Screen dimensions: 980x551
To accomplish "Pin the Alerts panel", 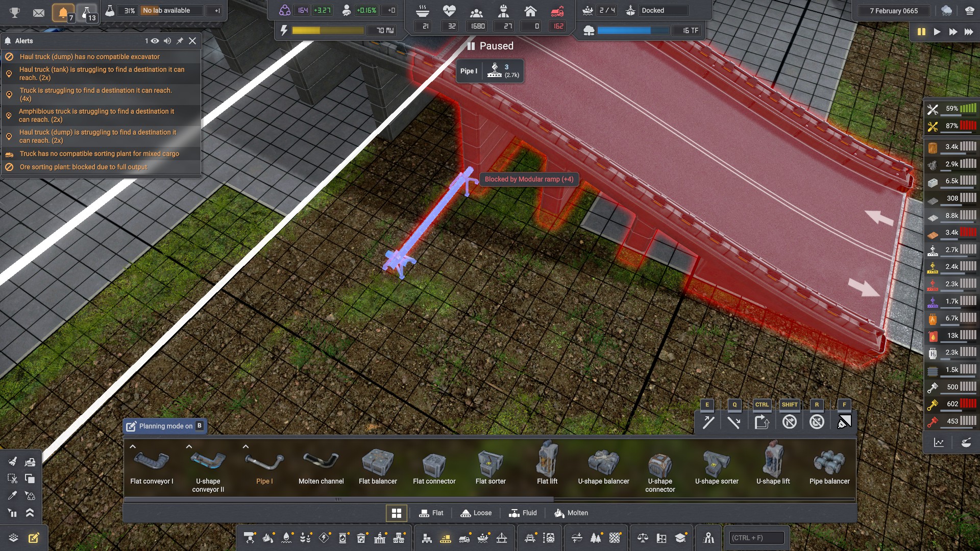I will [180, 41].
